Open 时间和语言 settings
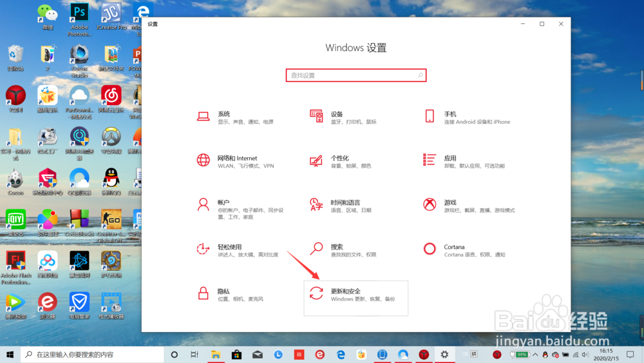This screenshot has height=363, width=644. coord(340,206)
